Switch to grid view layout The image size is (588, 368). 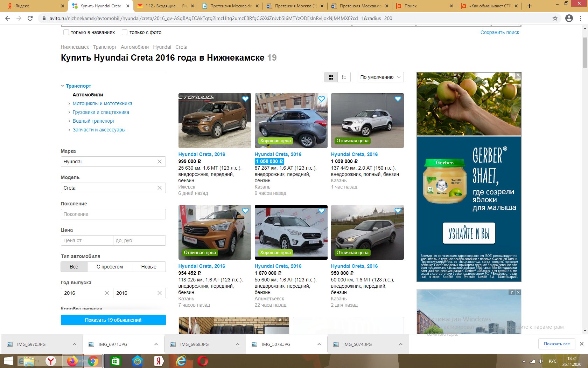pos(331,77)
